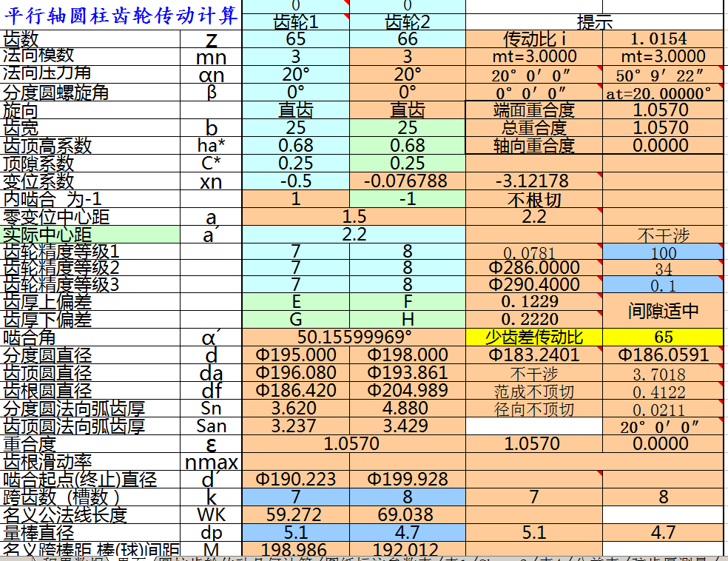
Task: Select ha* value 0.68 under 齿轮1
Action: coord(296,145)
